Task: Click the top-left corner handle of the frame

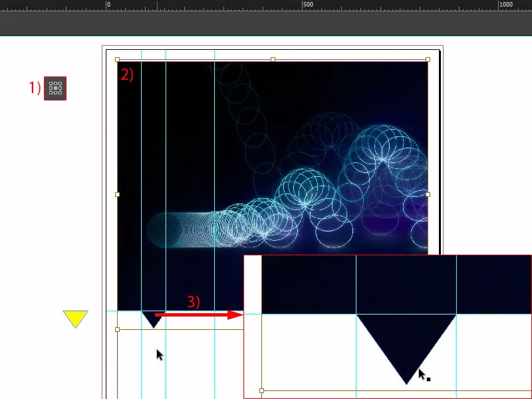Action: [x=118, y=59]
